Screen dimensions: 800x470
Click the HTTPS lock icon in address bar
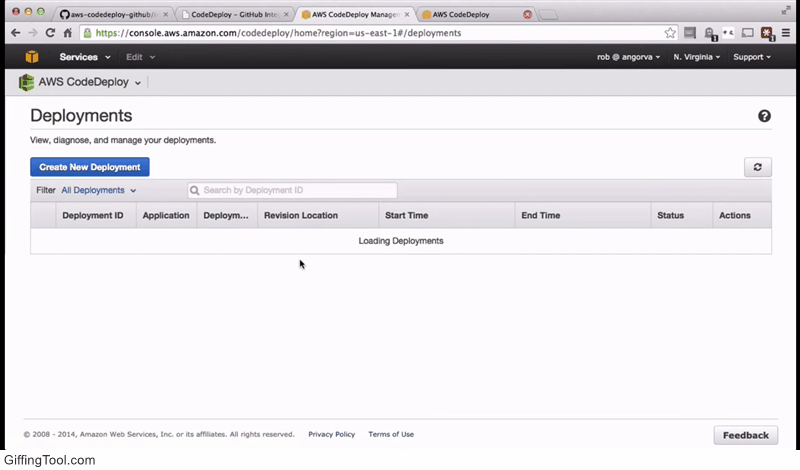point(87,33)
